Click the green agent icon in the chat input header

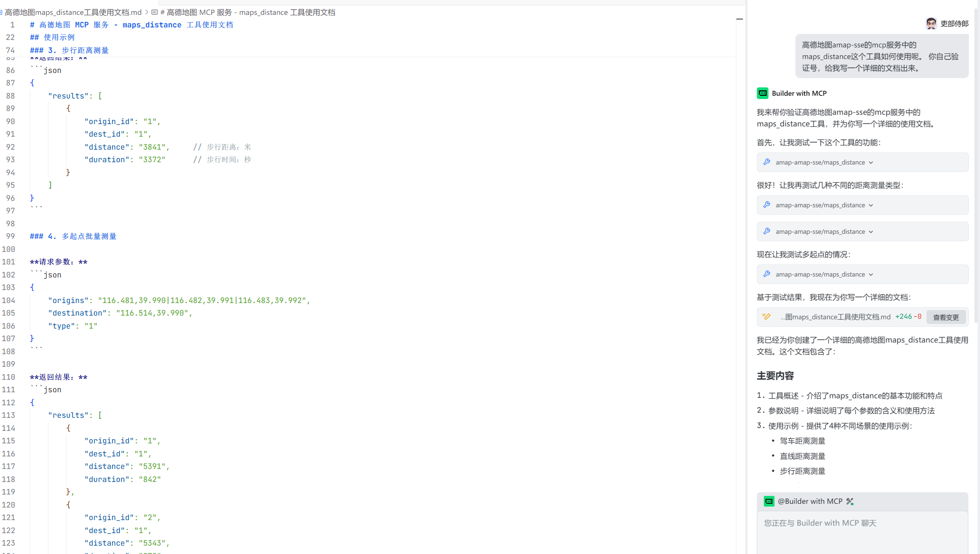[x=769, y=501]
